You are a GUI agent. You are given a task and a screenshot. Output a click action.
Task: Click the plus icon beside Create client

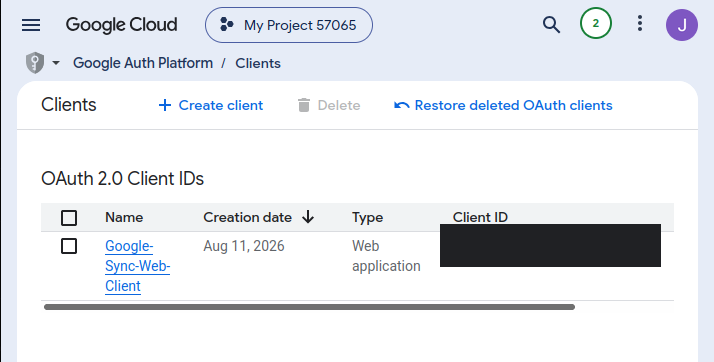click(x=165, y=105)
